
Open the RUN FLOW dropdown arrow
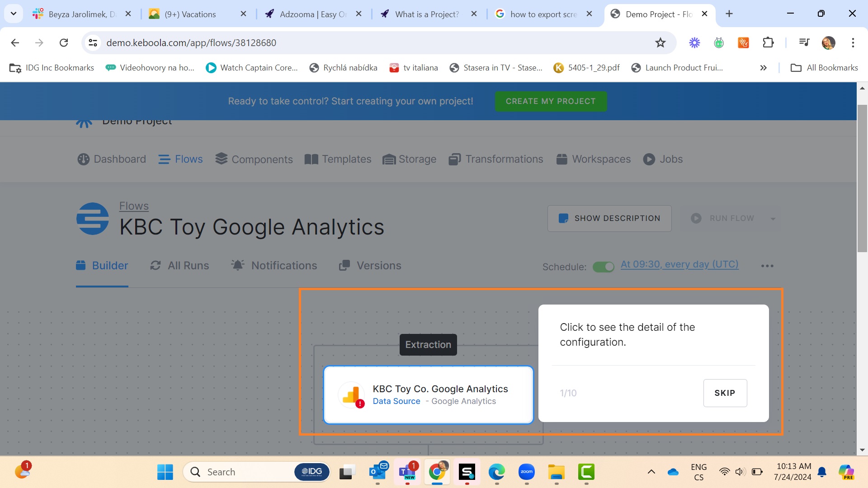pos(772,218)
